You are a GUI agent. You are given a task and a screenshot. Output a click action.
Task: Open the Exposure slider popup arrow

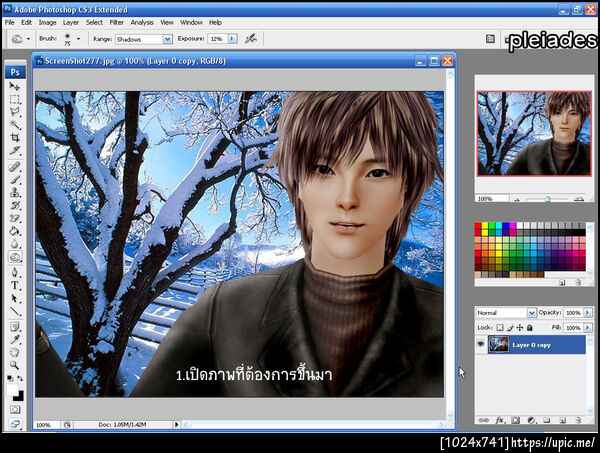232,39
